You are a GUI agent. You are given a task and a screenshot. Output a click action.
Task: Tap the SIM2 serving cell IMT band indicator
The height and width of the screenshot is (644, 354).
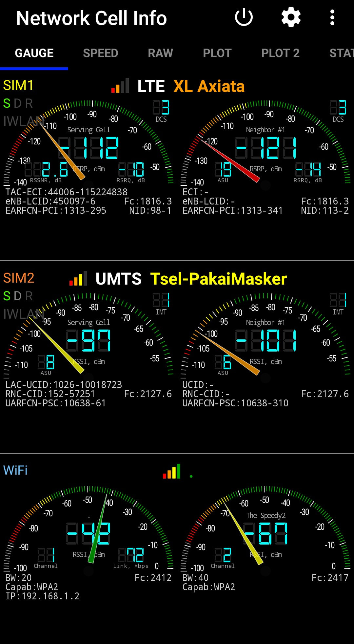click(x=161, y=304)
